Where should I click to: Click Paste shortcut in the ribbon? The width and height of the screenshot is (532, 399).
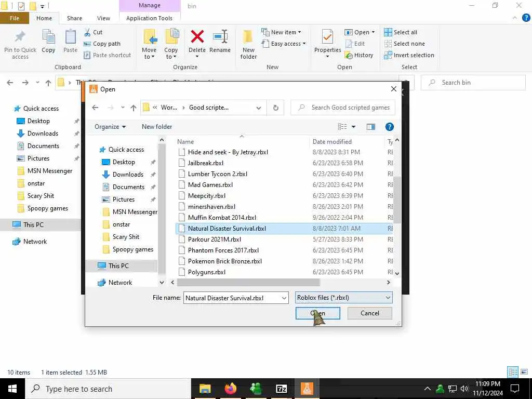click(x=107, y=55)
